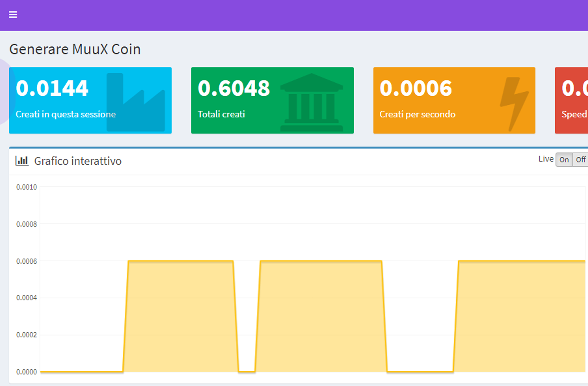
Task: Click the 0.0006 y-axis label
Action: (x=26, y=261)
